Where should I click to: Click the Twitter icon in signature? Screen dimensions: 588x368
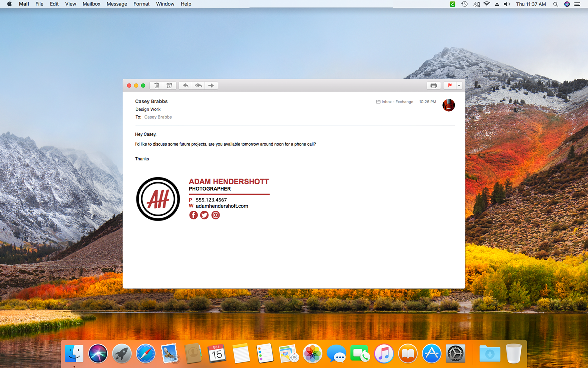point(204,215)
